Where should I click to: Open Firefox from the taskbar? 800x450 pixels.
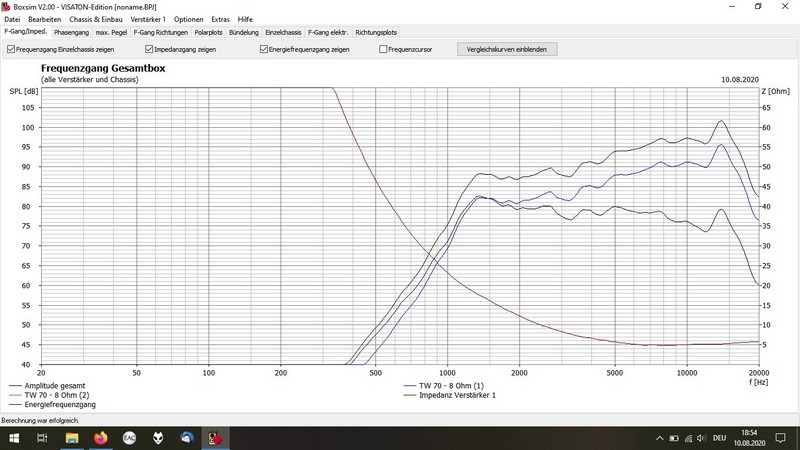pos(100,437)
